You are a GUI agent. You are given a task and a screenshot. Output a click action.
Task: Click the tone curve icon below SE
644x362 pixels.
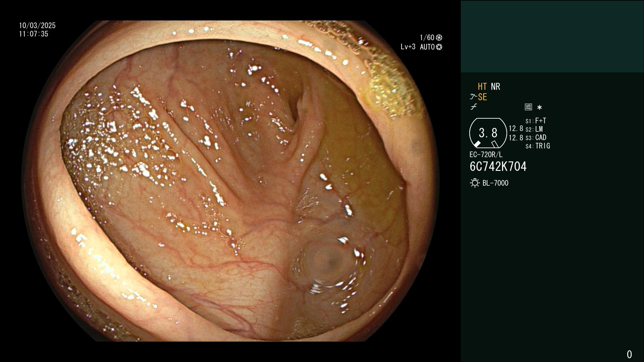coord(474,107)
